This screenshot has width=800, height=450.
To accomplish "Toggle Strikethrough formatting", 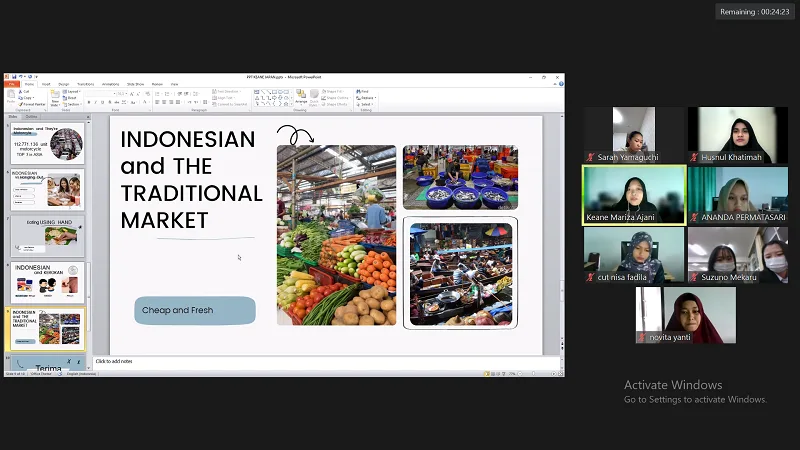I will click(117, 103).
